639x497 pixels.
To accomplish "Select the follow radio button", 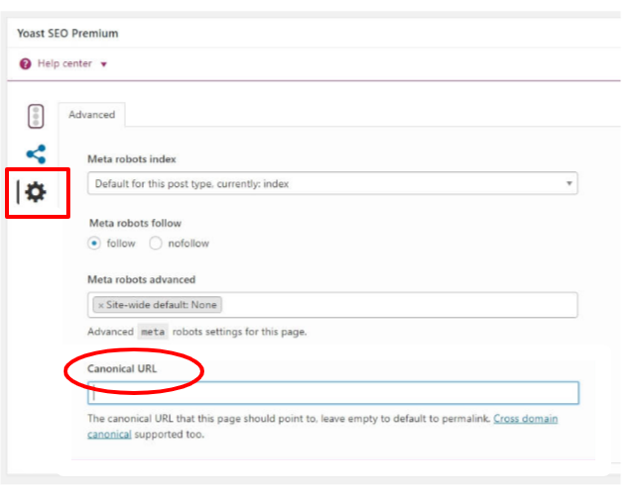I will 95,243.
